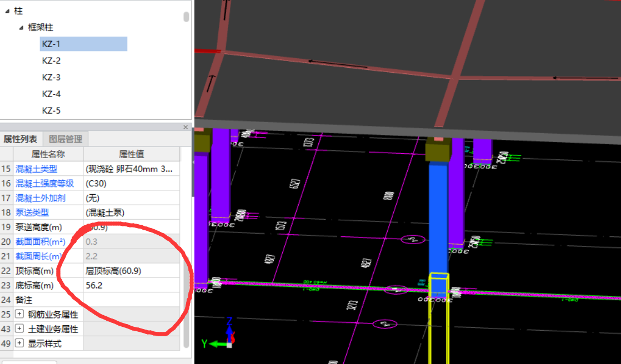Select row 23 底标高(m) label

[34, 285]
